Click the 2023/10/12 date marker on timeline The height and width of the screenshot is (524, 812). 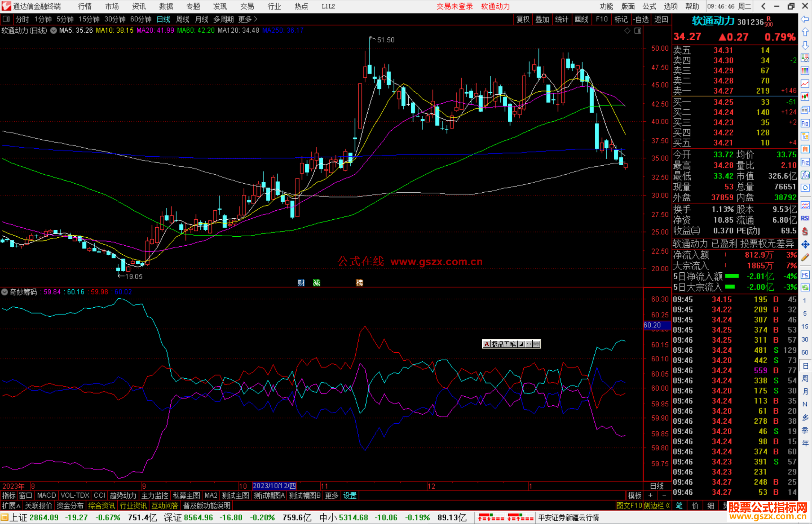tap(274, 486)
